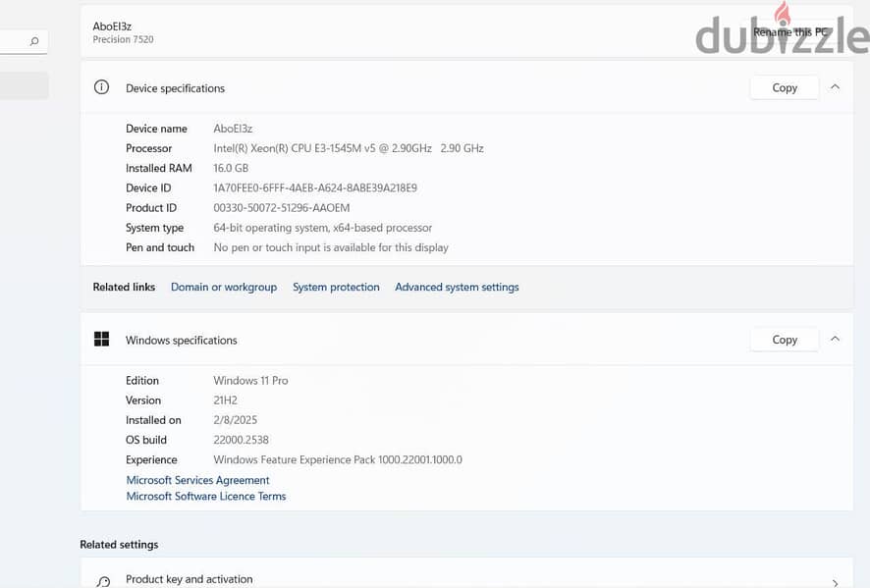Image resolution: width=870 pixels, height=588 pixels.
Task: Click the Edition value Windows 11 Pro
Action: [250, 381]
